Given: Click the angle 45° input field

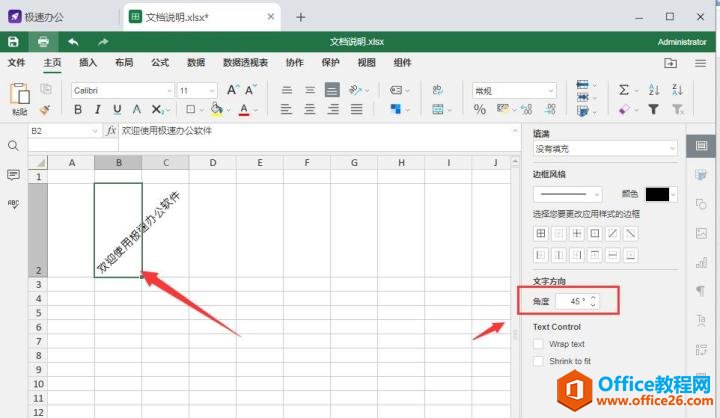Looking at the screenshot, I should tap(577, 301).
